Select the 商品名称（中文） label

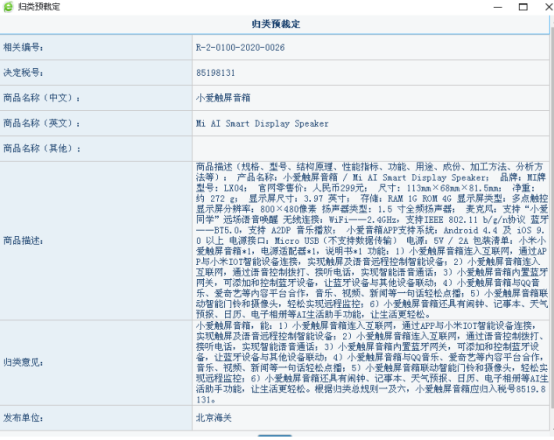(x=42, y=98)
